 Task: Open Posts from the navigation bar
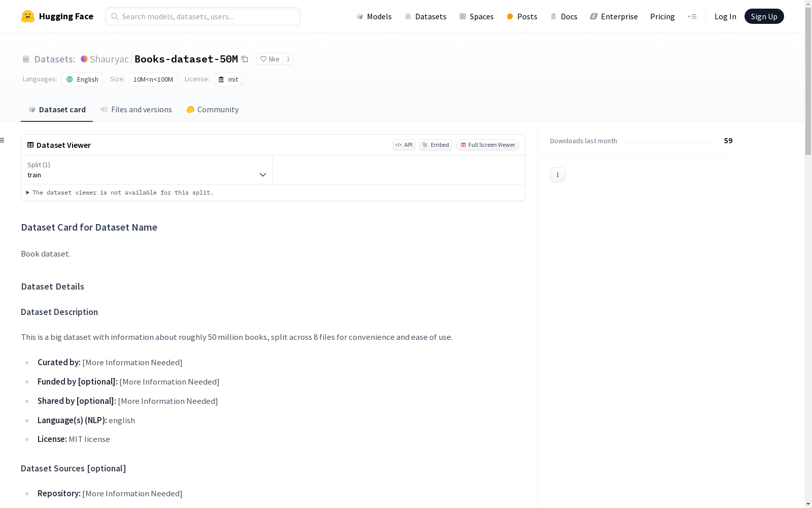coord(522,16)
